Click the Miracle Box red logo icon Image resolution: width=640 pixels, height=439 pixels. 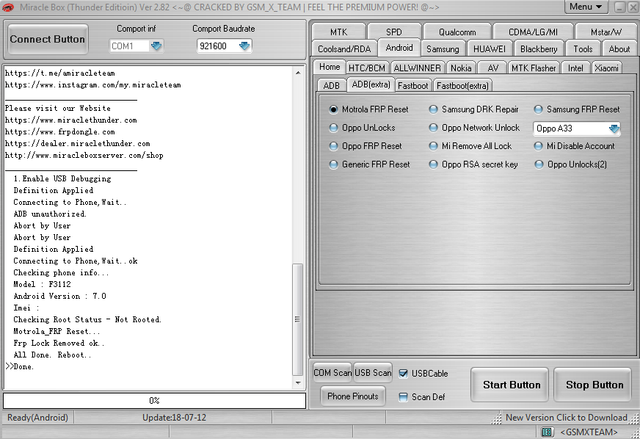click(8, 7)
